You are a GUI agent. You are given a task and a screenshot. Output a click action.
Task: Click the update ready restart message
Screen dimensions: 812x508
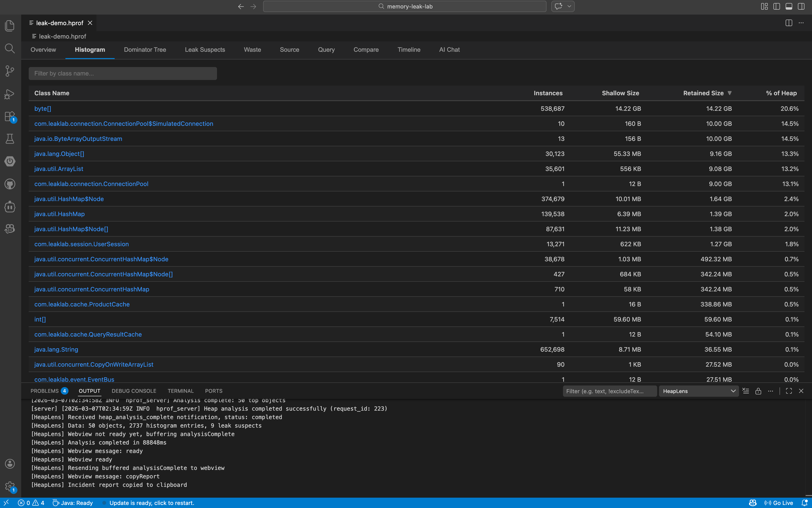[152, 503]
